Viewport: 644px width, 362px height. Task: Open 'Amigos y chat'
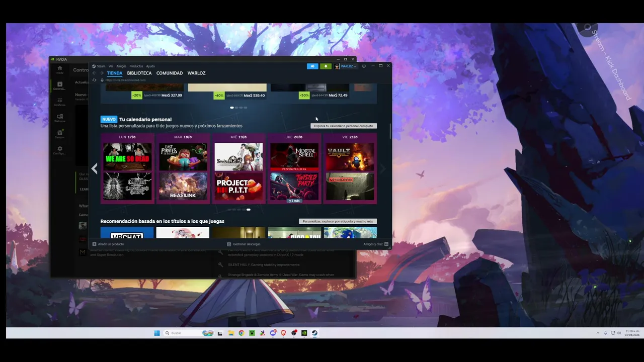coord(376,244)
